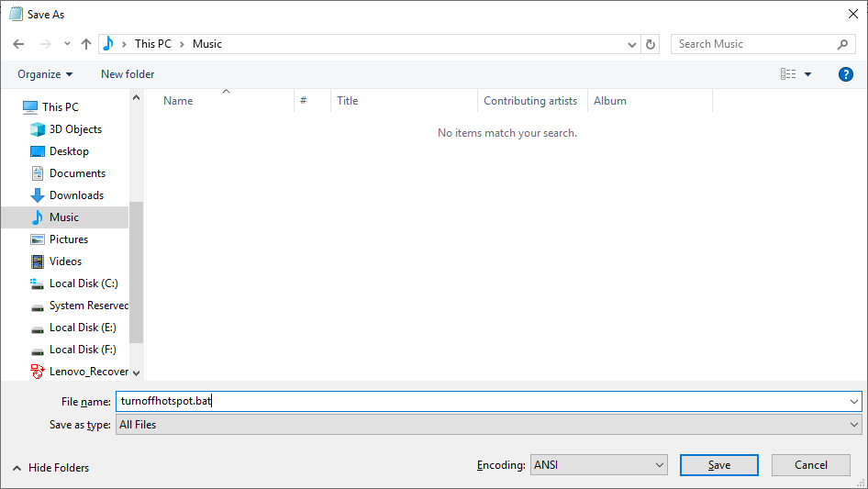Viewport: 868px width, 489px height.
Task: Go back with the back arrow
Action: pyautogui.click(x=18, y=44)
